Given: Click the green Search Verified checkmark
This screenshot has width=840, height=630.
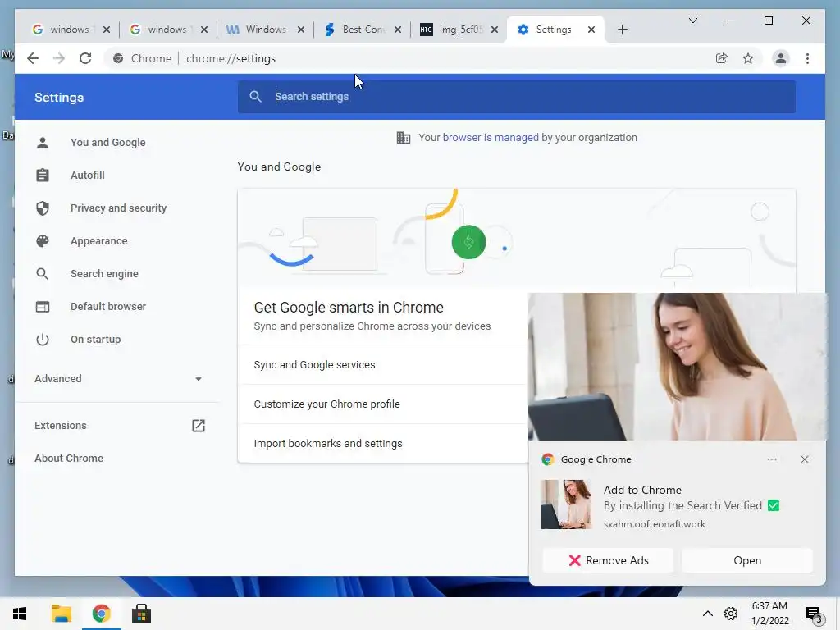Looking at the screenshot, I should pos(773,505).
